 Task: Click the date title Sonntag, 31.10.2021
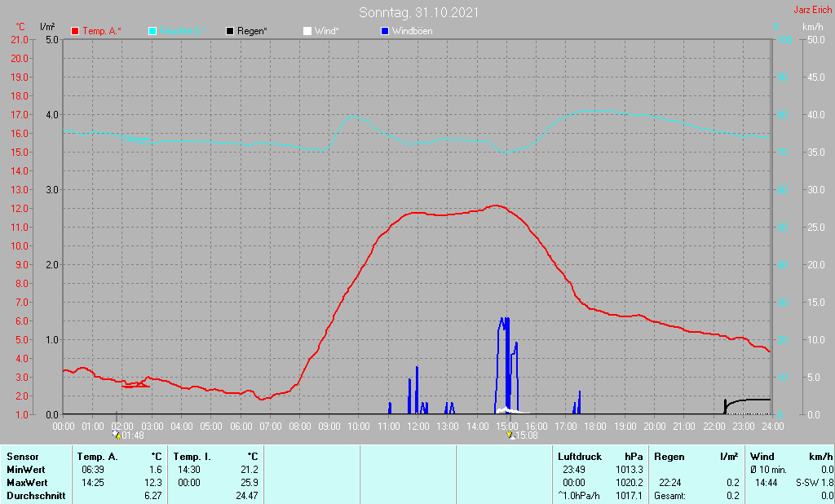click(x=419, y=12)
